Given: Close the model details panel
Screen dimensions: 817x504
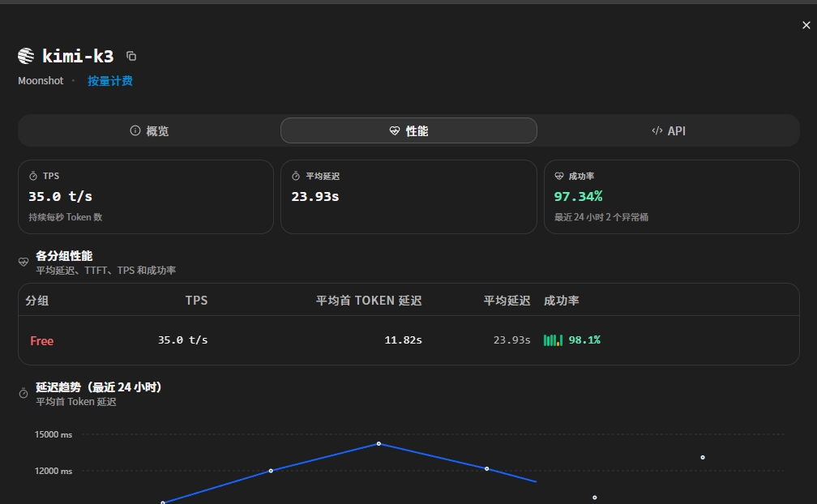Looking at the screenshot, I should point(806,25).
